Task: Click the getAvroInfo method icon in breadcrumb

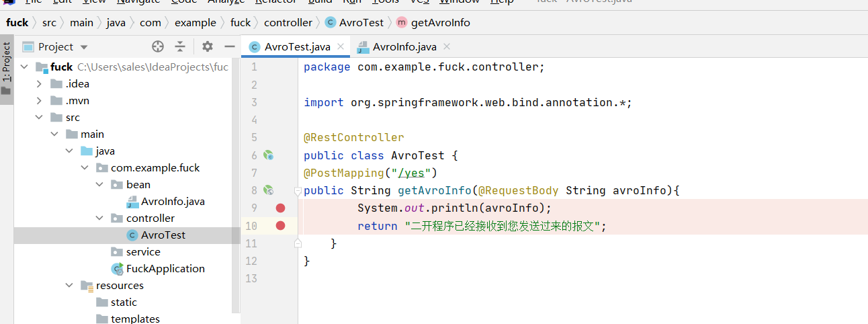Action: tap(402, 22)
